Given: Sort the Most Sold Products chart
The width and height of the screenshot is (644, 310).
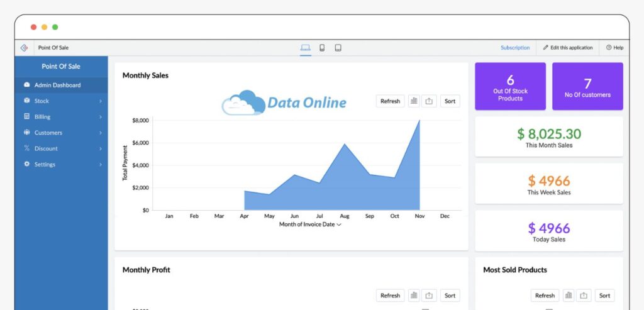Looking at the screenshot, I should pos(604,295).
